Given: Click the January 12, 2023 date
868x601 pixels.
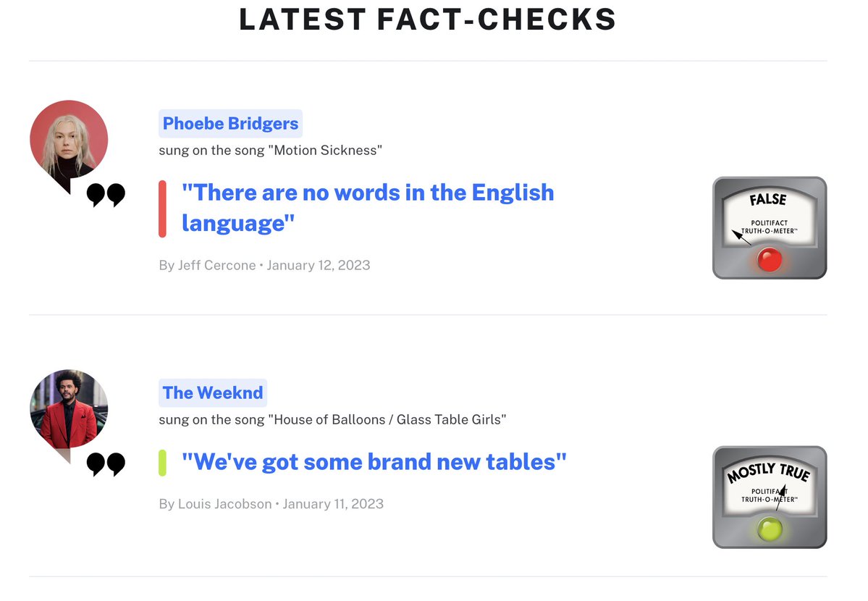Looking at the screenshot, I should click(319, 265).
